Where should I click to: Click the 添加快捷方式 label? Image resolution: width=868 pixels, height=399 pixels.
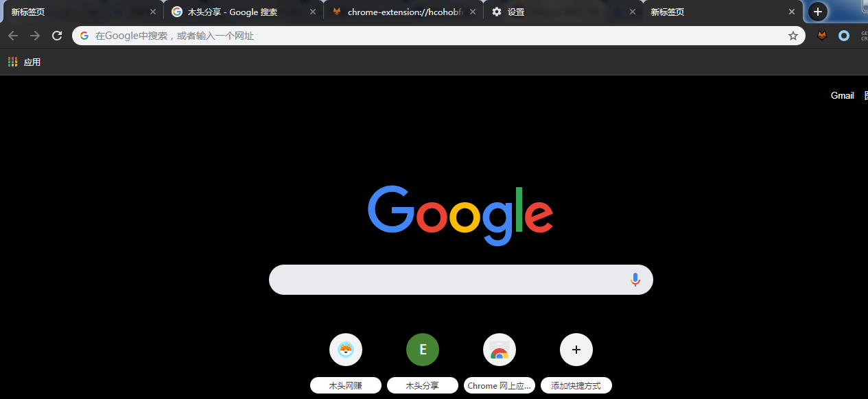pos(576,385)
